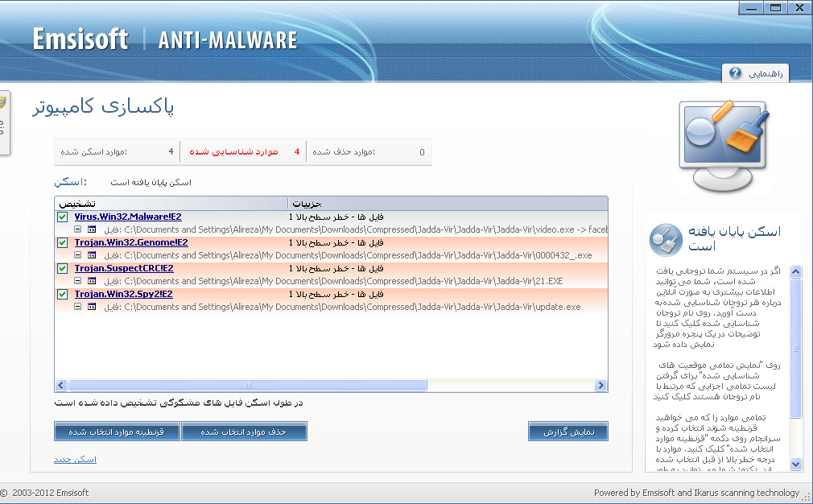Viewport: 813px width, 504px height.
Task: Click the help question mark icon
Action: (x=735, y=73)
